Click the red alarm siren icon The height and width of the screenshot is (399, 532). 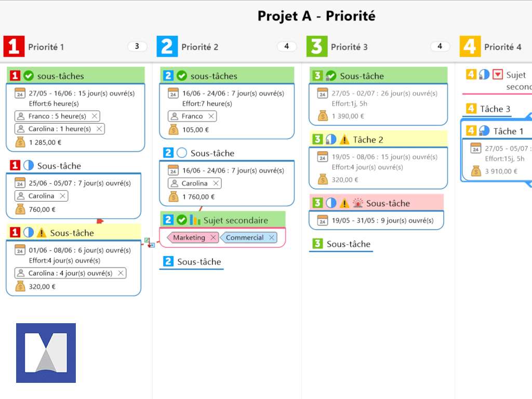click(x=358, y=203)
